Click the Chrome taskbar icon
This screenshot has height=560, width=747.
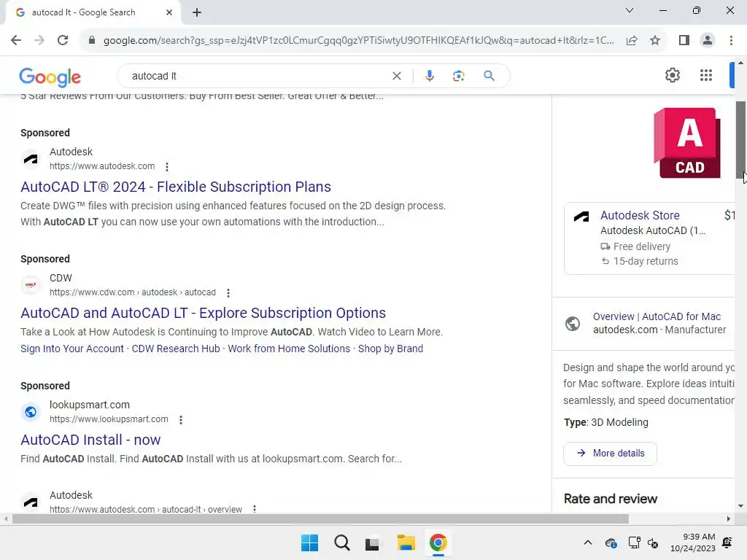(438, 542)
